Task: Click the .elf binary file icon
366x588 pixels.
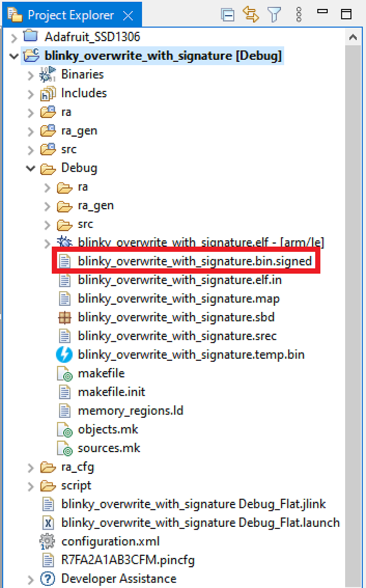Action: [64, 242]
